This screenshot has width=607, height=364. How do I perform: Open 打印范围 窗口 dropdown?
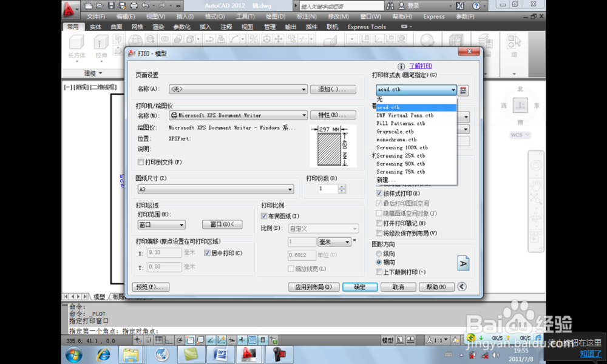pyautogui.click(x=161, y=224)
